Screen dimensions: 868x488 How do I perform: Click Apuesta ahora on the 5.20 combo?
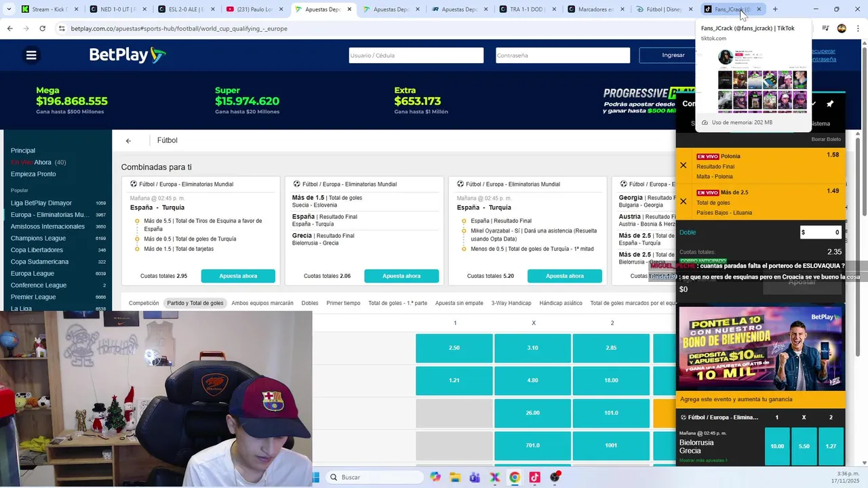point(565,276)
